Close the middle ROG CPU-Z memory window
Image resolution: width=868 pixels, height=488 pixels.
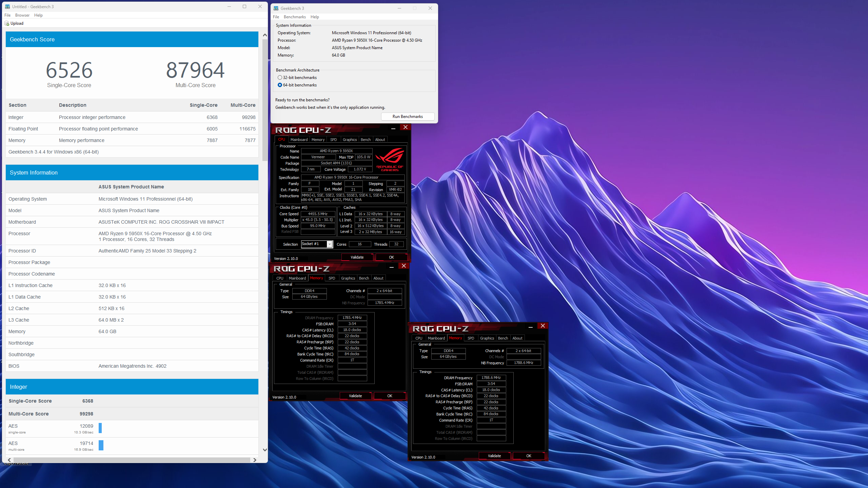(x=403, y=266)
